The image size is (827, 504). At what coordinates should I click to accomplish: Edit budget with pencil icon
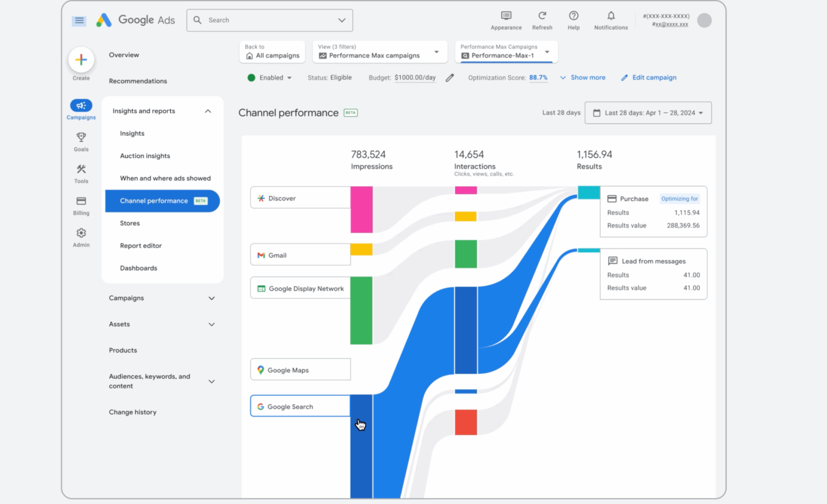450,78
